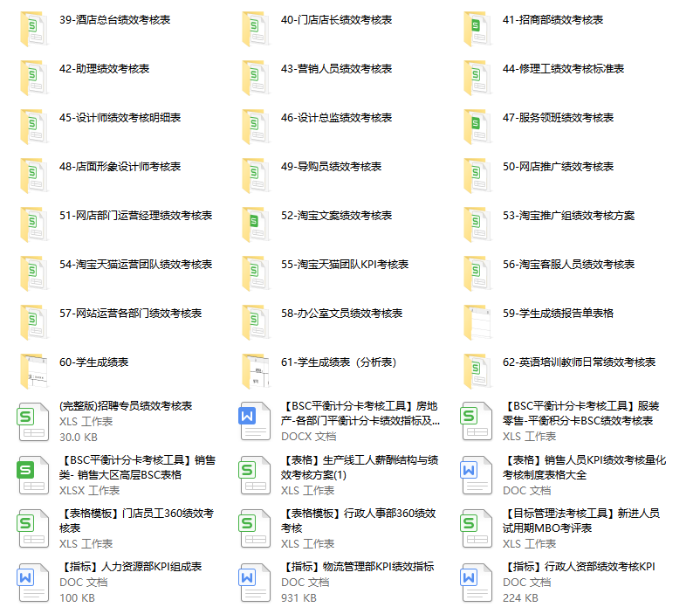Click the XLSX 工作表 type label
The width and height of the screenshot is (700, 614).
tap(90, 491)
